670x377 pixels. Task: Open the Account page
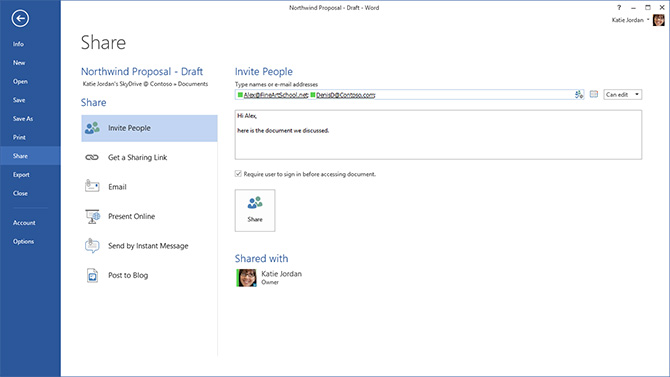[24, 223]
